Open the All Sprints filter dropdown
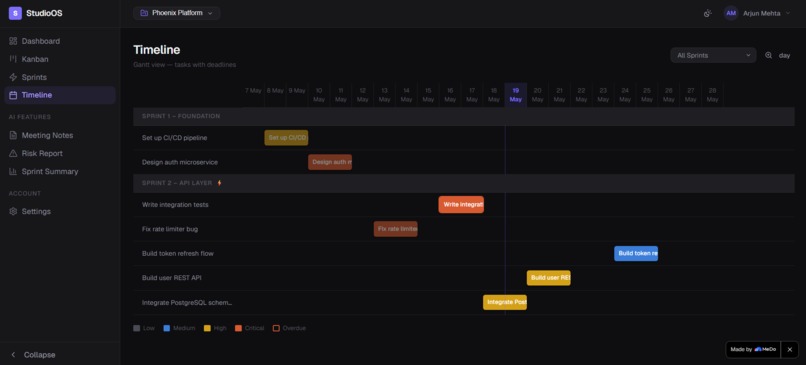This screenshot has height=365, width=806. (713, 55)
